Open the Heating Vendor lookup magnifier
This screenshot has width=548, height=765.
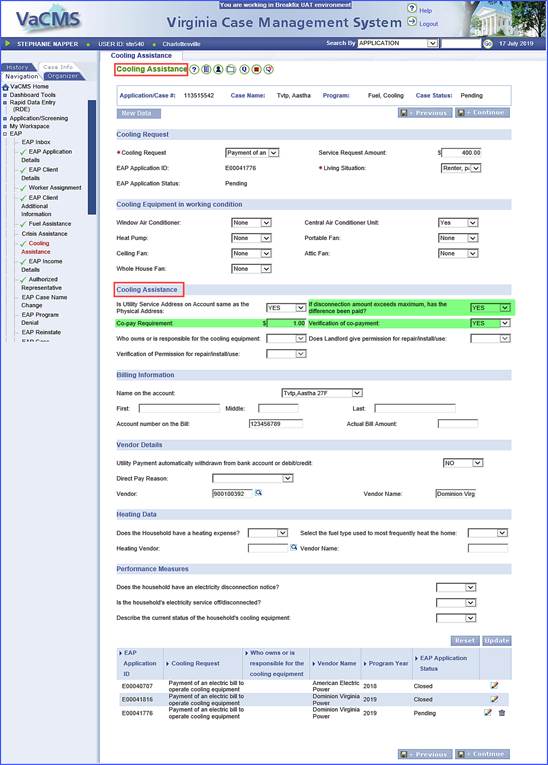pyautogui.click(x=294, y=547)
